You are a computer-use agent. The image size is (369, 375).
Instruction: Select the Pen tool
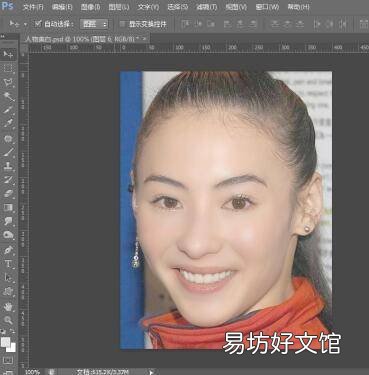[x=8, y=250]
